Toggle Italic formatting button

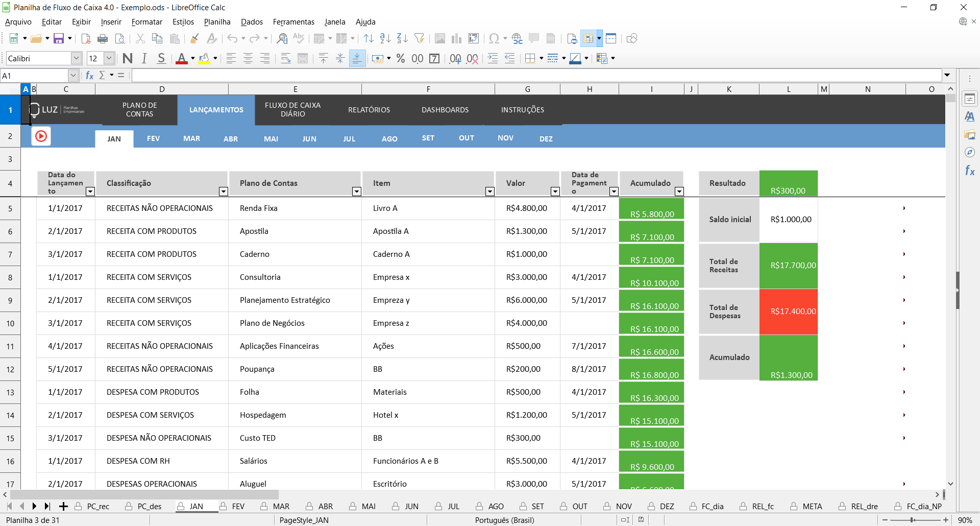click(x=144, y=59)
